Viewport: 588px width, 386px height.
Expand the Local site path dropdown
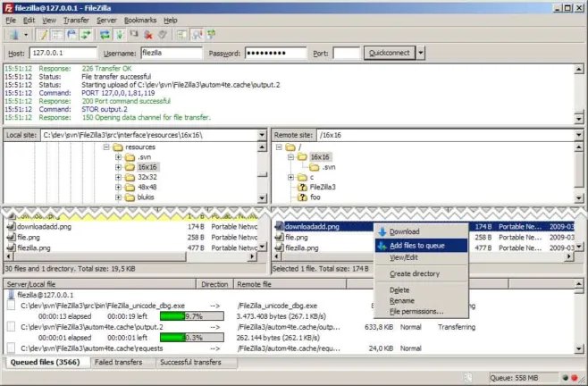[262, 135]
